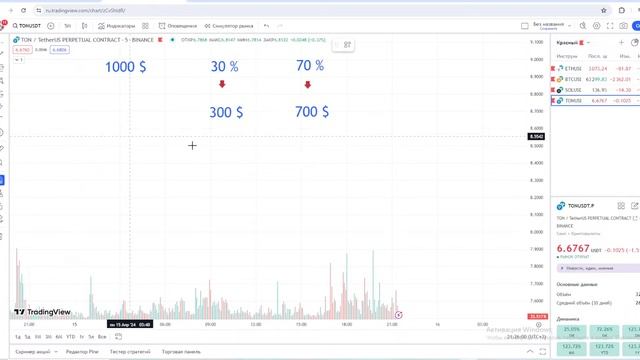Click the floating toolbar layout icon
The width and height of the screenshot is (640, 360).
(347, 45)
